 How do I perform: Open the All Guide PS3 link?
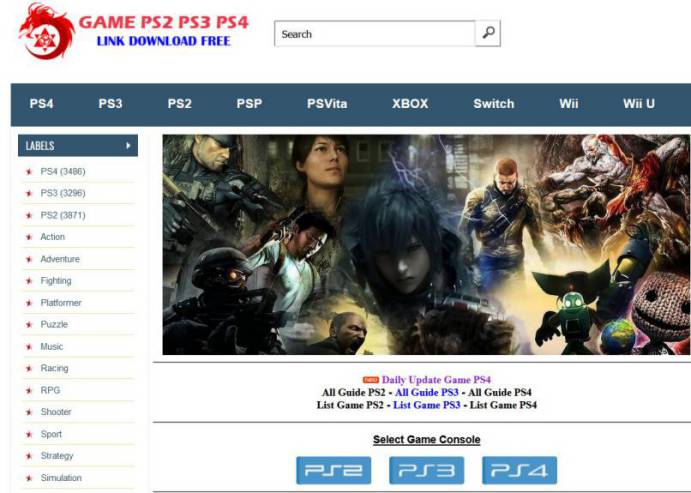tap(427, 393)
